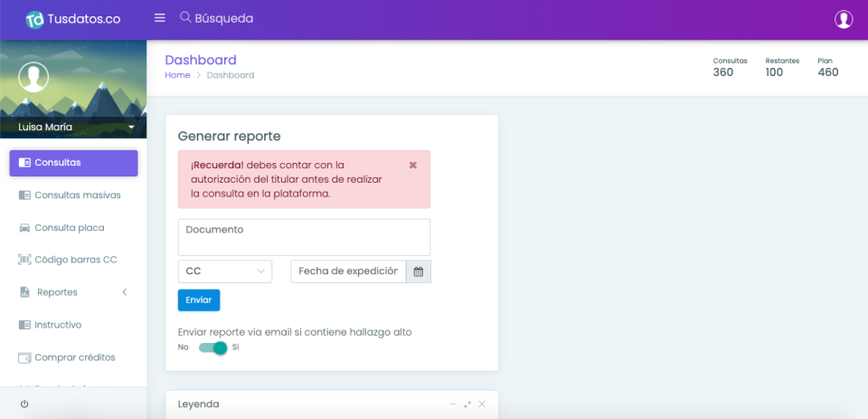Image resolution: width=868 pixels, height=419 pixels.
Task: Open the CC document type dropdown
Action: pyautogui.click(x=225, y=271)
